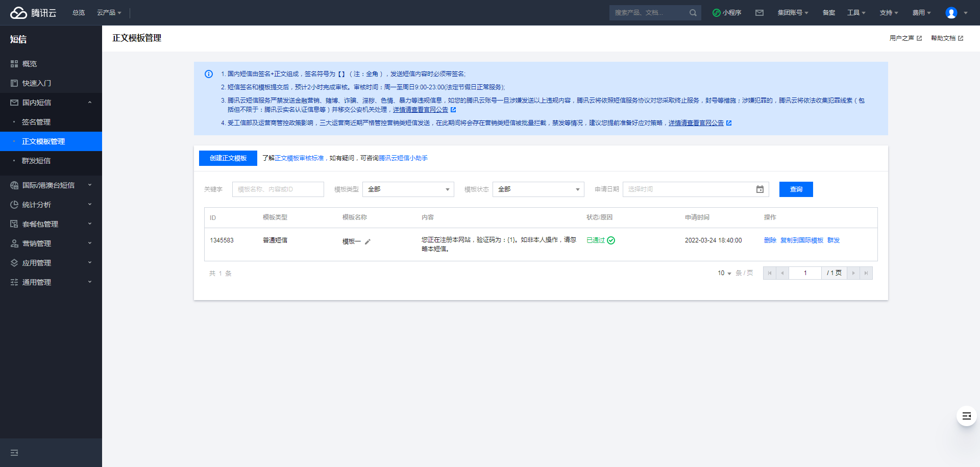Open the user avatar menu
980x467 pixels.
point(951,13)
